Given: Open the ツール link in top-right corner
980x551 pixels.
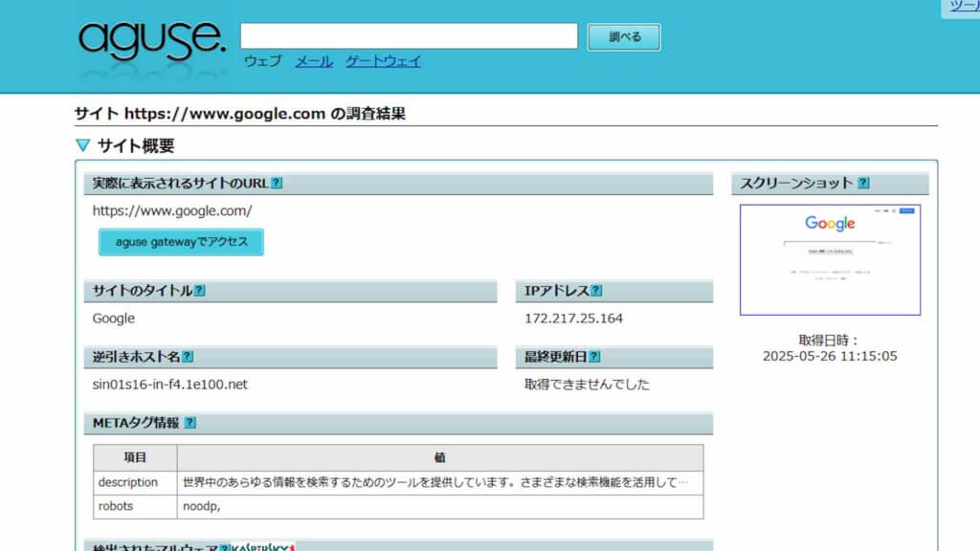Looking at the screenshot, I should 964,7.
